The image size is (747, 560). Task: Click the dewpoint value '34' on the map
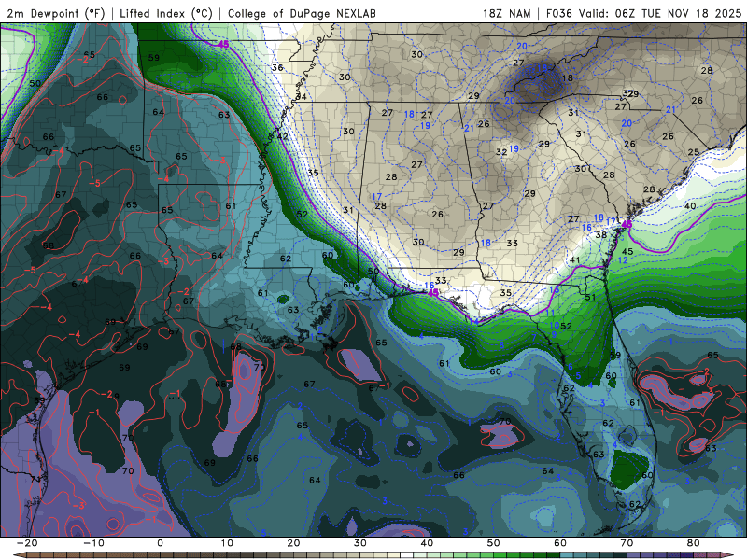pos(301,97)
